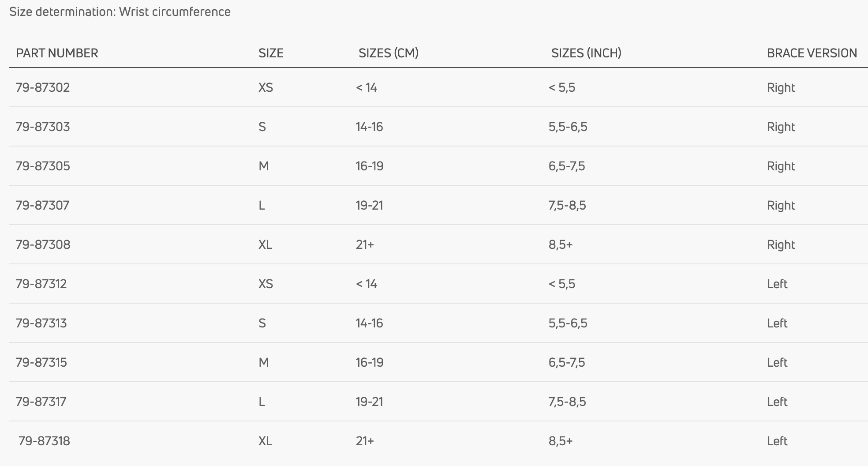The width and height of the screenshot is (868, 466).
Task: Click the PART NUMBER column header
Action: point(57,53)
